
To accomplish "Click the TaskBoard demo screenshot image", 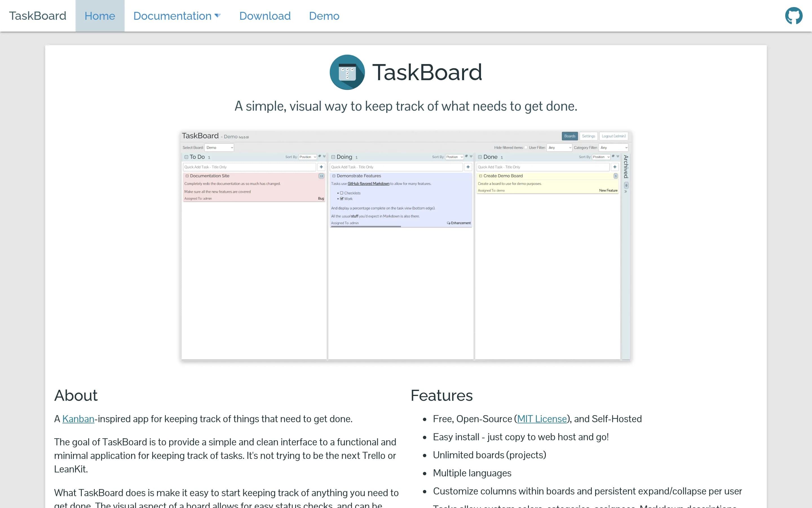I will tap(406, 246).
